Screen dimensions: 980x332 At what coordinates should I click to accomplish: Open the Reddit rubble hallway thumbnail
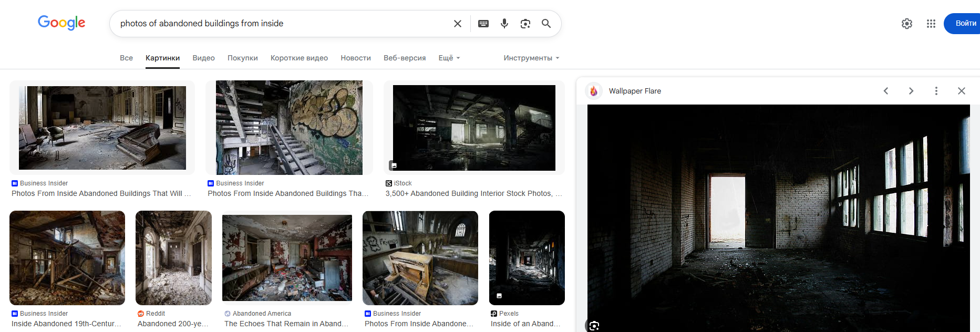[173, 258]
